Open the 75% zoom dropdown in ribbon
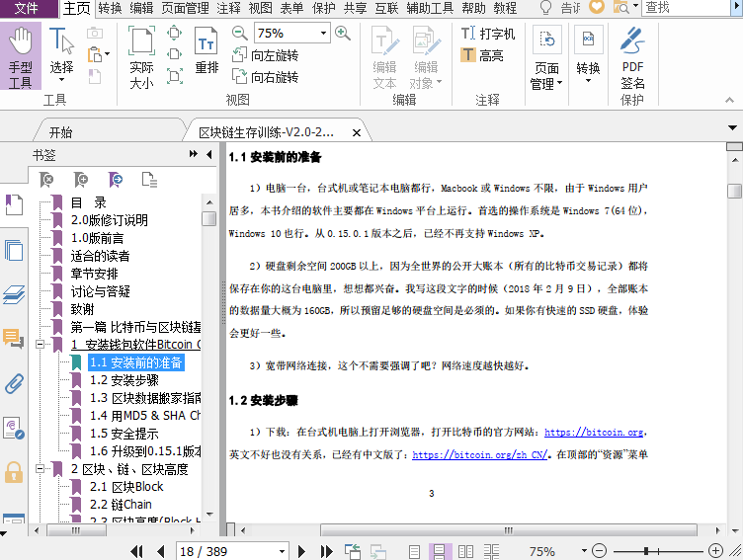Screen dimensions: 743x560 click(323, 34)
